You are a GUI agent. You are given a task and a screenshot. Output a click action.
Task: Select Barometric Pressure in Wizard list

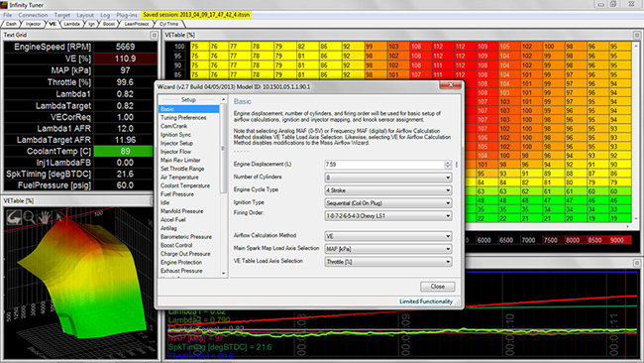[x=186, y=237]
